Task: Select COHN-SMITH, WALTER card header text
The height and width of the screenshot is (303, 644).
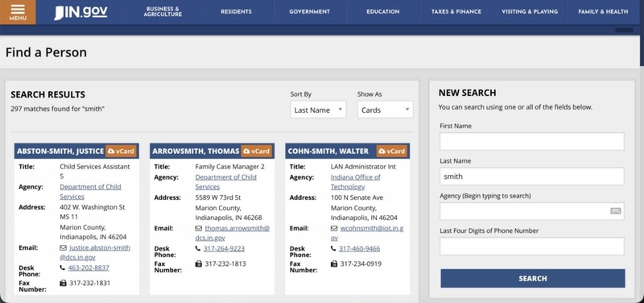Action: (328, 151)
